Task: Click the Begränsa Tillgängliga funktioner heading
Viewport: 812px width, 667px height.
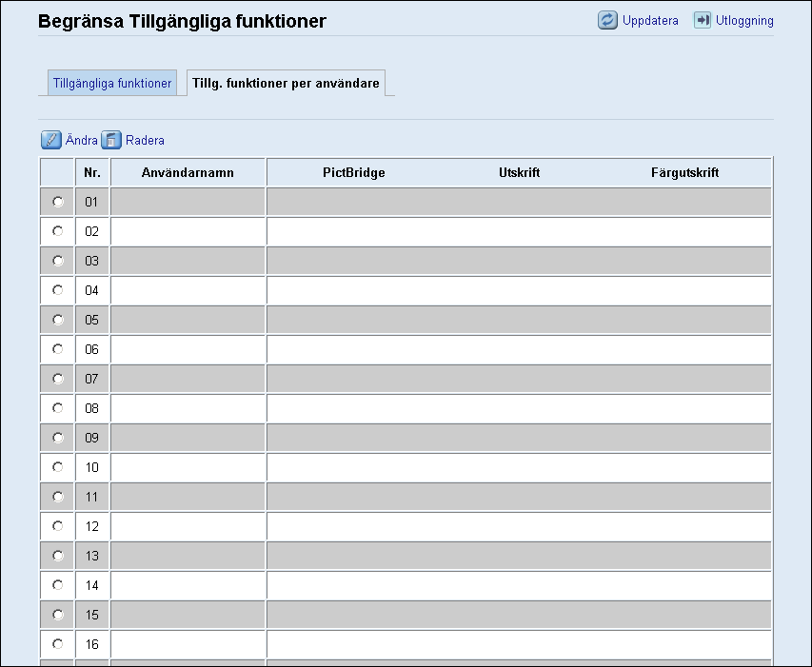Action: (182, 21)
